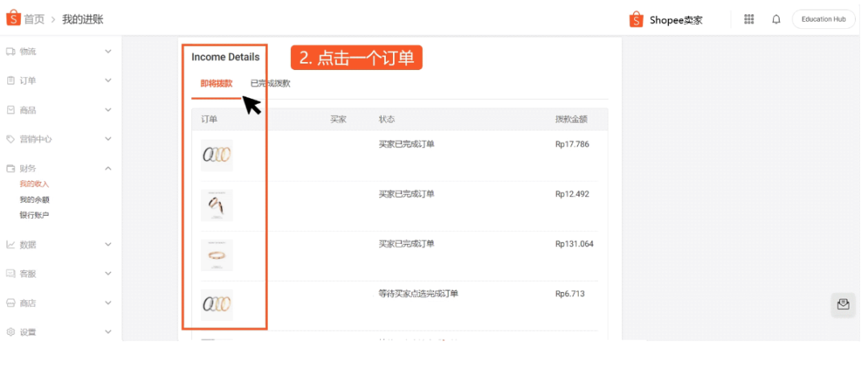Open the Rp17.786 order's ring thumbnail
This screenshot has height=383, width=868.
tap(216, 155)
